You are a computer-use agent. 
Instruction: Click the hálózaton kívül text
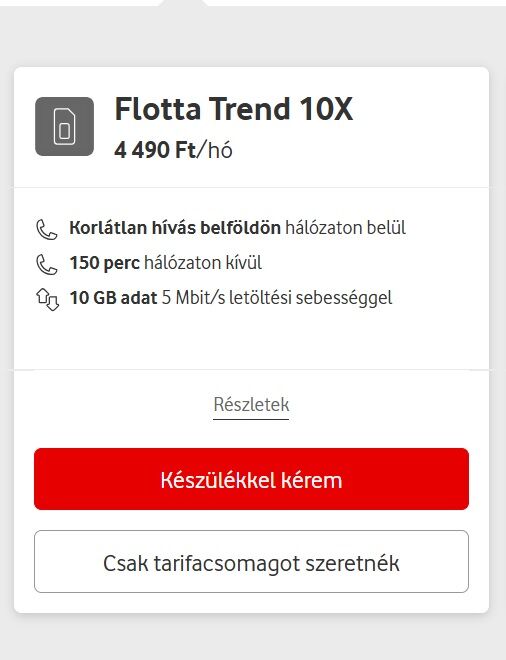[x=203, y=263]
